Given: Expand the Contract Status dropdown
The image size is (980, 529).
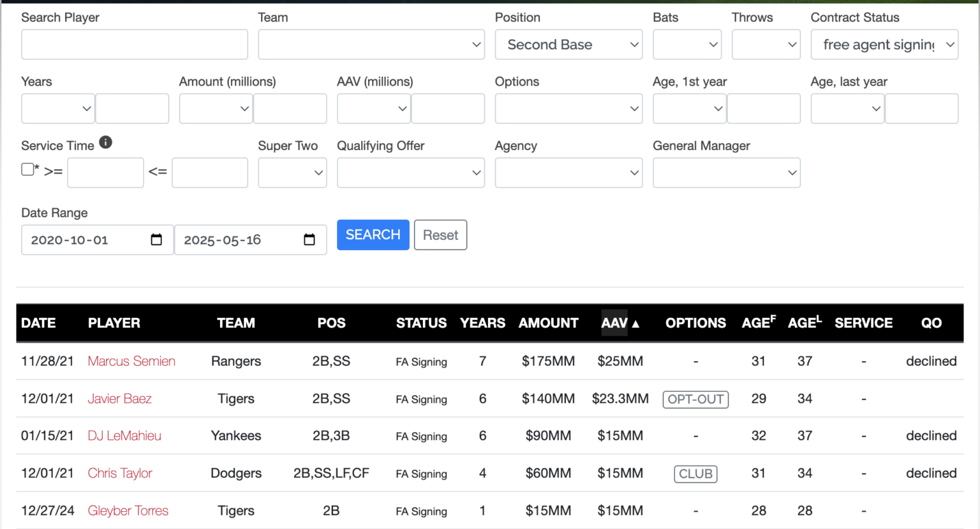Looking at the screenshot, I should point(884,45).
